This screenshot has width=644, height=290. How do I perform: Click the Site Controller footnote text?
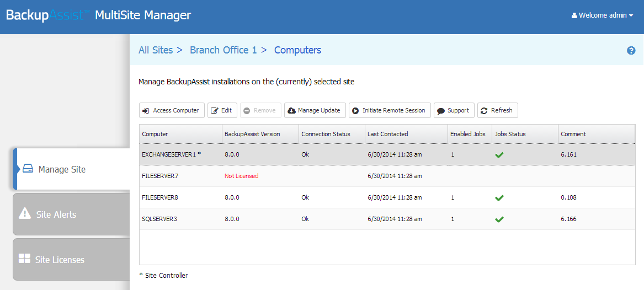(x=163, y=276)
